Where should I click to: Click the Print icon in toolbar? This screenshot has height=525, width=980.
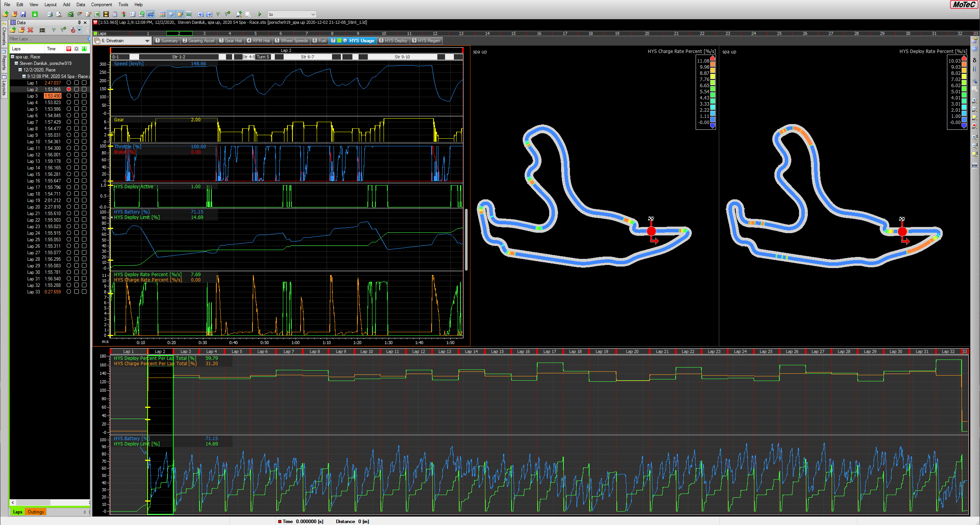[x=50, y=14]
